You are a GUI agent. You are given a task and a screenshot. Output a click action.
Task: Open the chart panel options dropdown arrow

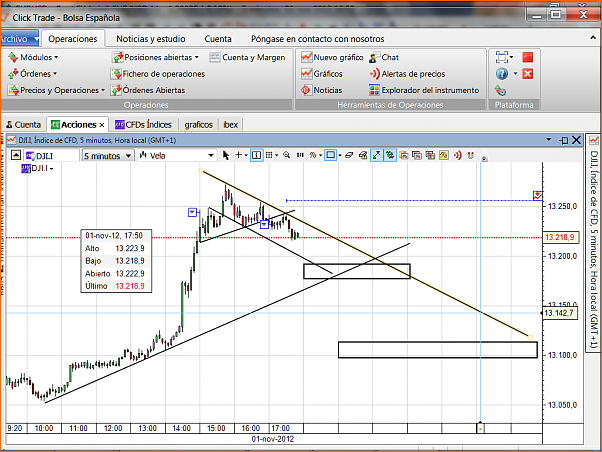pos(549,139)
